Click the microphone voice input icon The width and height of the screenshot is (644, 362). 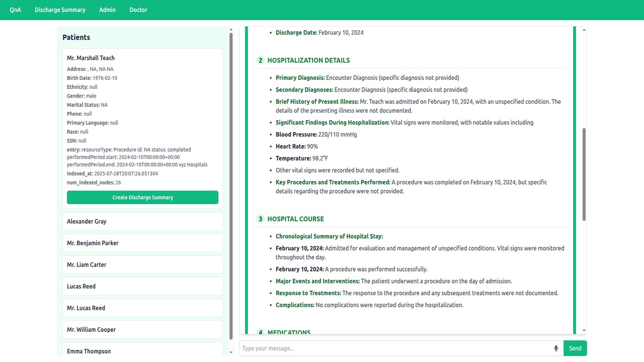coord(556,348)
